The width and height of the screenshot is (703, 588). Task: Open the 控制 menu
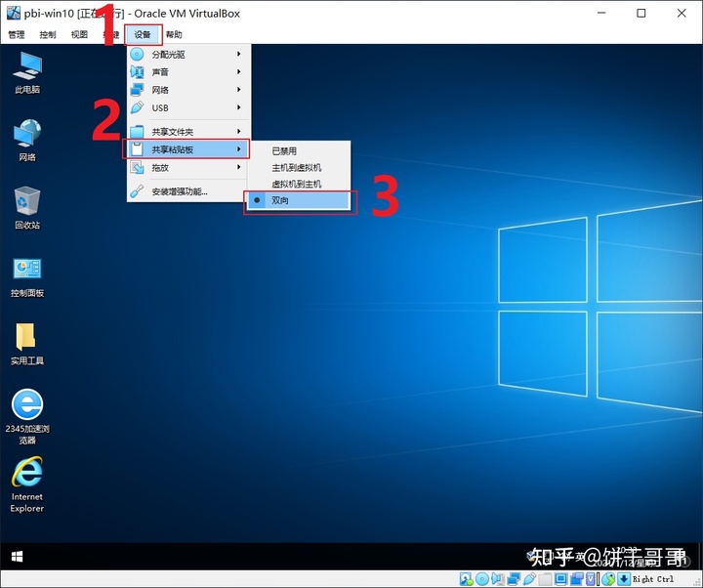click(x=48, y=34)
